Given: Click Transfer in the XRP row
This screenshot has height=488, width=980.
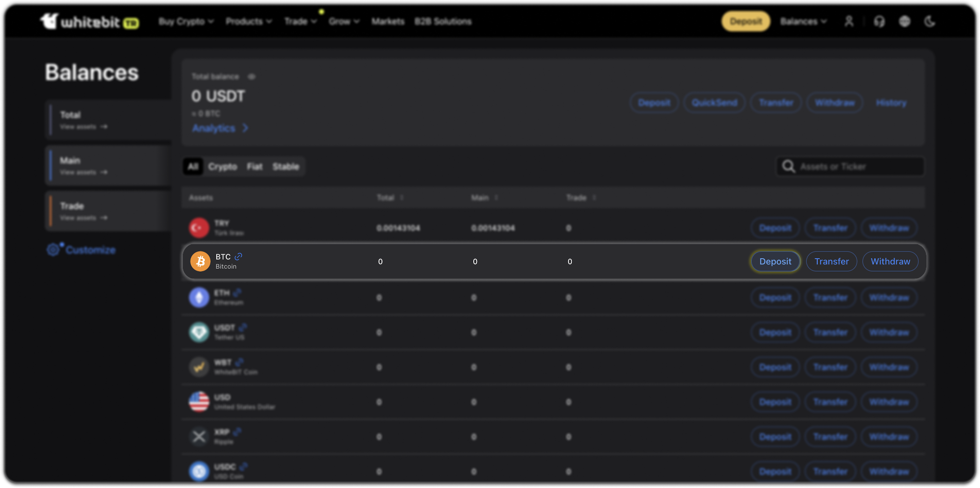Looking at the screenshot, I should (831, 437).
